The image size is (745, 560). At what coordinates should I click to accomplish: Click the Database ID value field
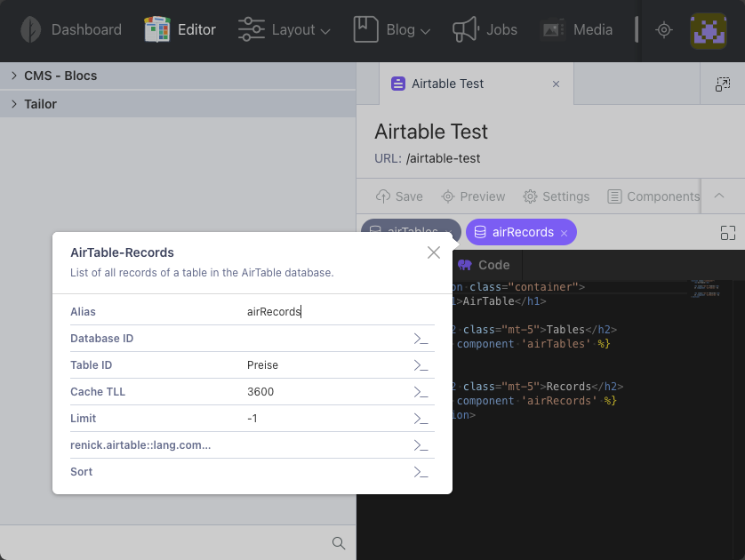pos(327,338)
